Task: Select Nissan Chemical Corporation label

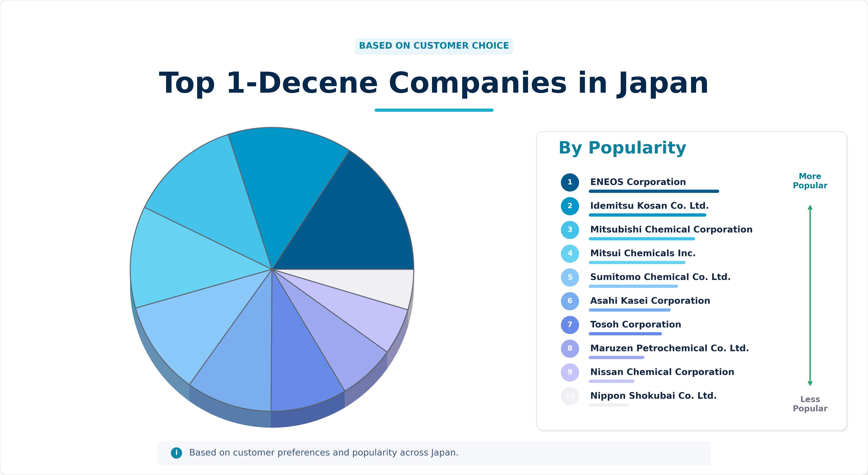Action: (x=662, y=372)
